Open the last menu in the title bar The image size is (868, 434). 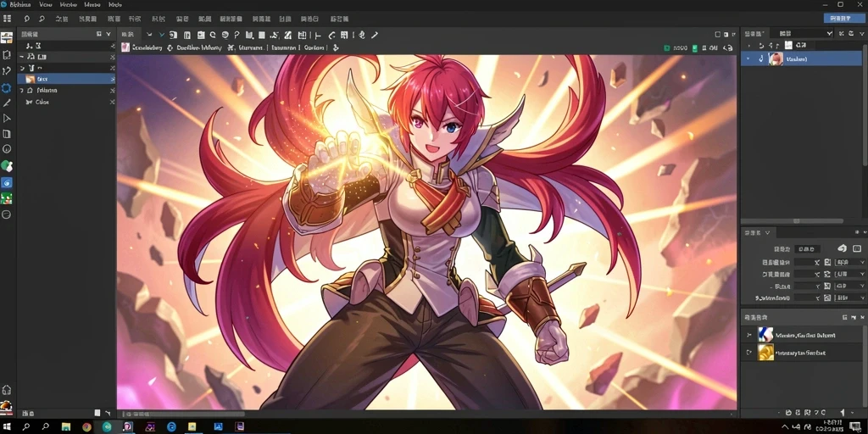[x=115, y=4]
